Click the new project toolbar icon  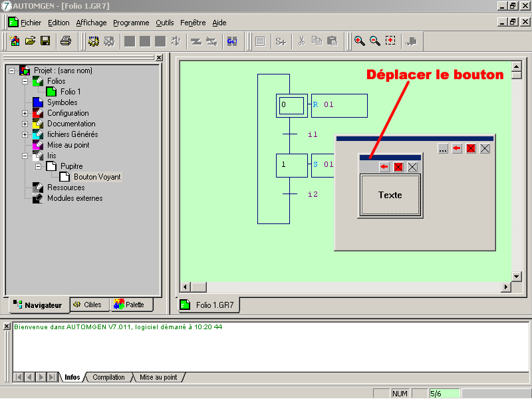[x=15, y=41]
